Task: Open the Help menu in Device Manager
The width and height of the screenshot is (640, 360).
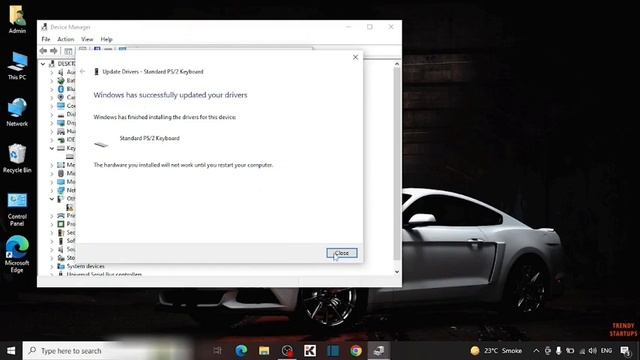Action: [x=106, y=39]
